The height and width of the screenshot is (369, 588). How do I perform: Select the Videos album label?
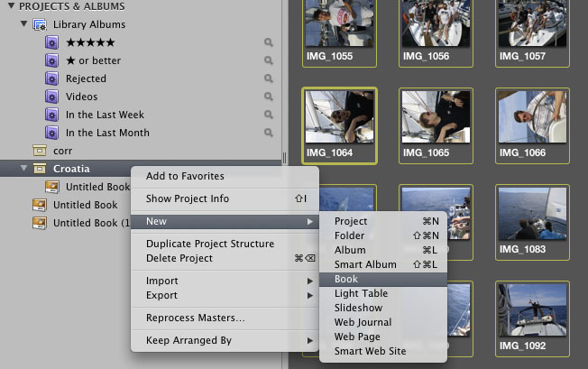point(81,97)
